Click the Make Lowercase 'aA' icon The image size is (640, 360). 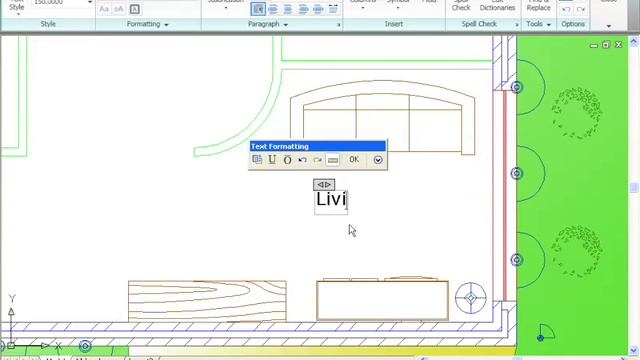(x=118, y=9)
